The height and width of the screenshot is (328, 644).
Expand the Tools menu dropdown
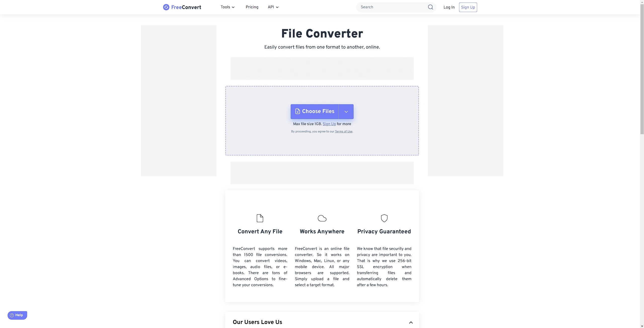(228, 7)
